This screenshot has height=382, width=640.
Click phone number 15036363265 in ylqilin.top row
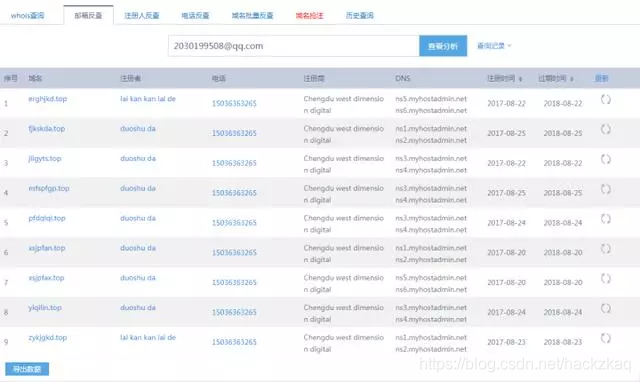pos(234,312)
